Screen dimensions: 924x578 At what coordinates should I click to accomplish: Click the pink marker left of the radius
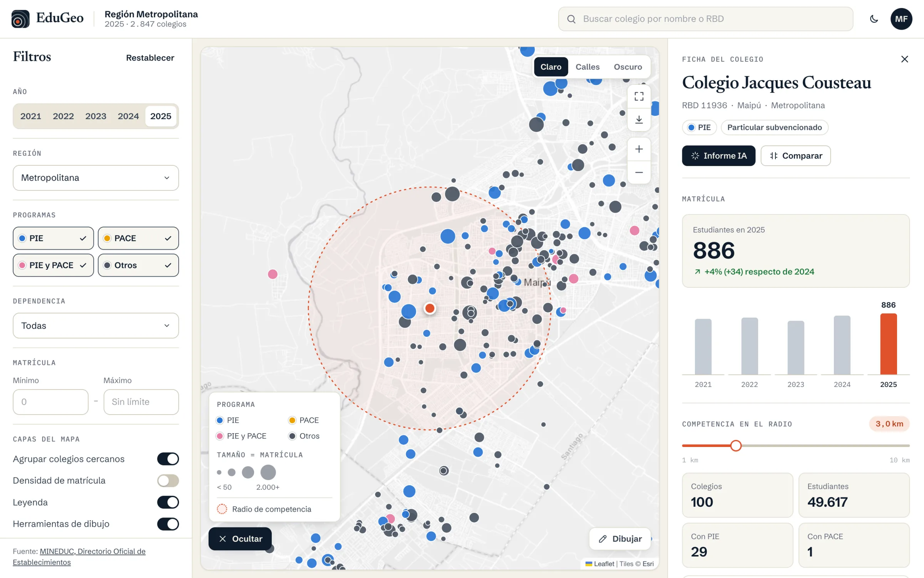(x=273, y=274)
